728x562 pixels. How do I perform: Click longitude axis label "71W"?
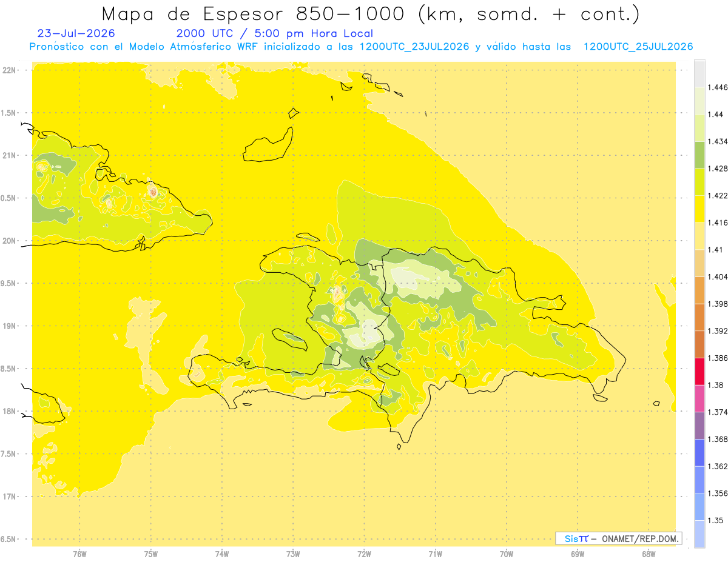coord(435,554)
